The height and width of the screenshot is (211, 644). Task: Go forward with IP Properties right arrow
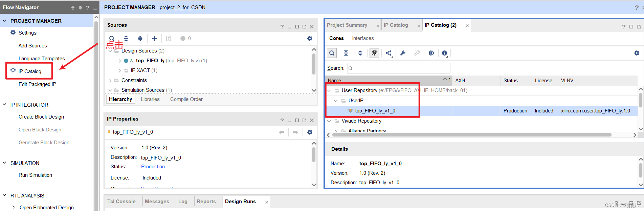[x=295, y=132]
